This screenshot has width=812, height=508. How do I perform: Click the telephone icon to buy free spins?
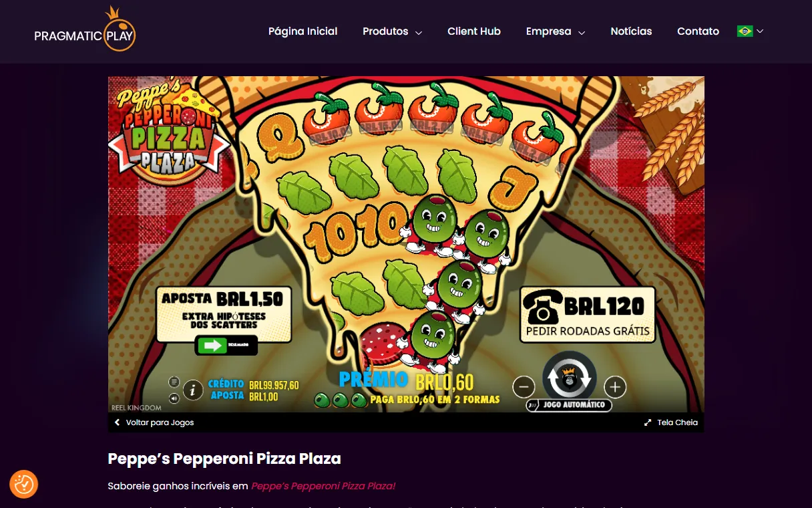click(542, 306)
